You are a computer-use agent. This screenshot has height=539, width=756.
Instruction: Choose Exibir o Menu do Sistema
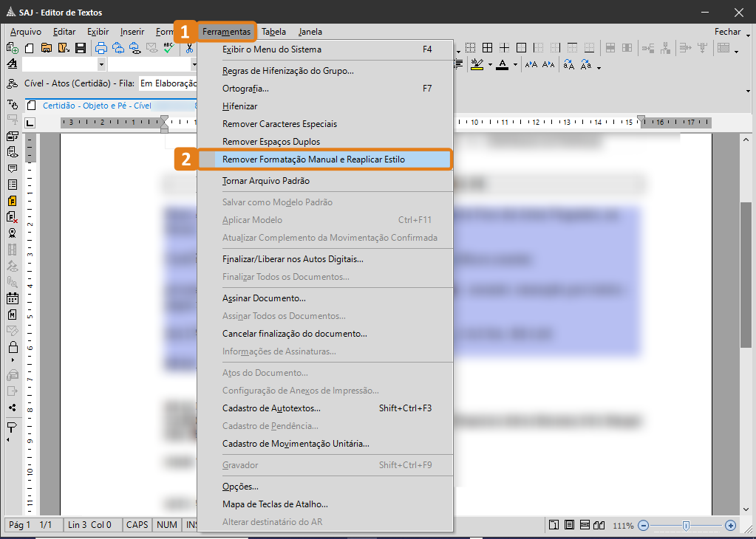click(325, 49)
